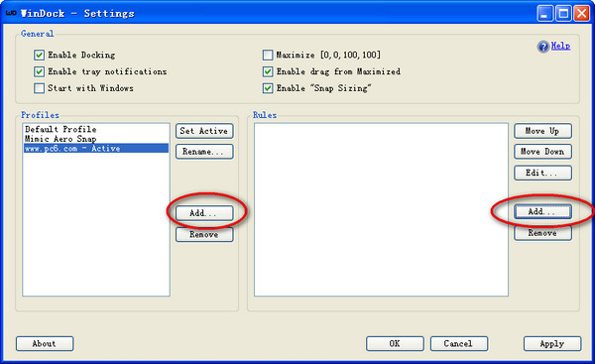Click Remove button under Profiles

click(x=204, y=234)
